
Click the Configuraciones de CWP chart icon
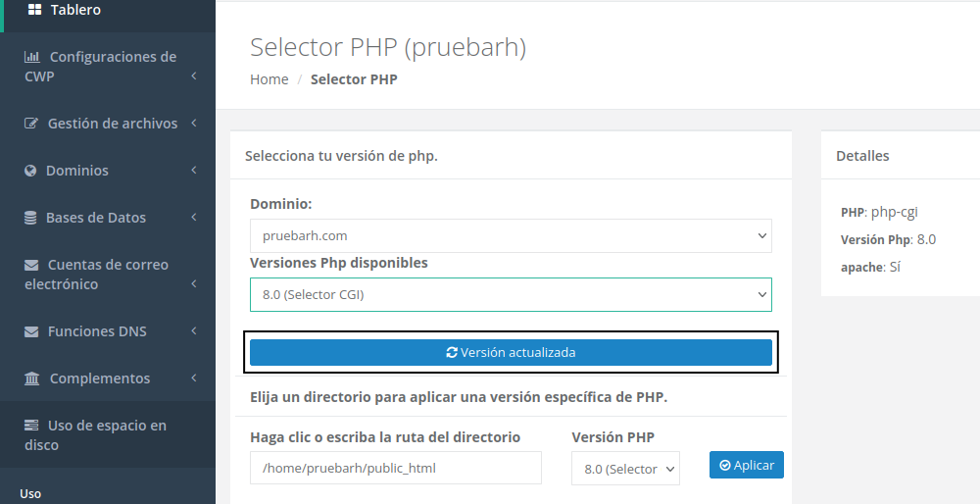point(32,57)
